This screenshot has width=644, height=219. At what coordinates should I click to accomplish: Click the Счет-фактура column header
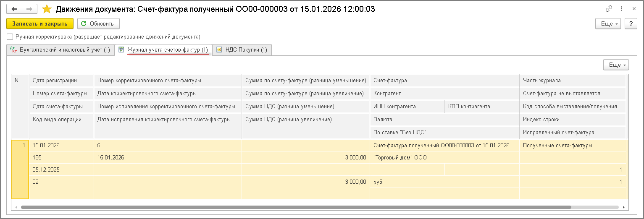click(444, 81)
